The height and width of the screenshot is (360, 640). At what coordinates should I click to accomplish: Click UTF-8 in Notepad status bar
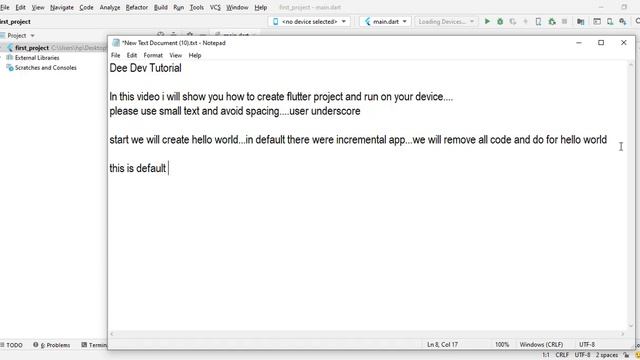[587, 344]
